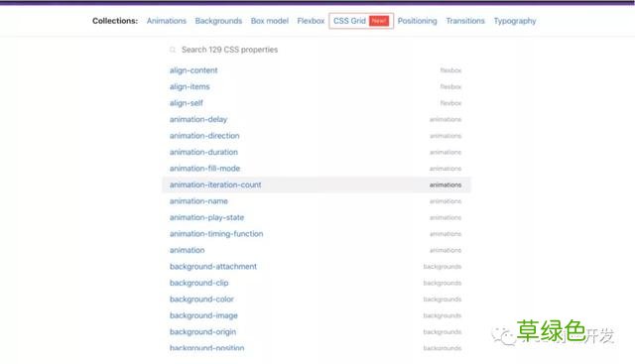Open the Backgrounds collection
Viewport: 635px width, 364px height.
point(218,21)
